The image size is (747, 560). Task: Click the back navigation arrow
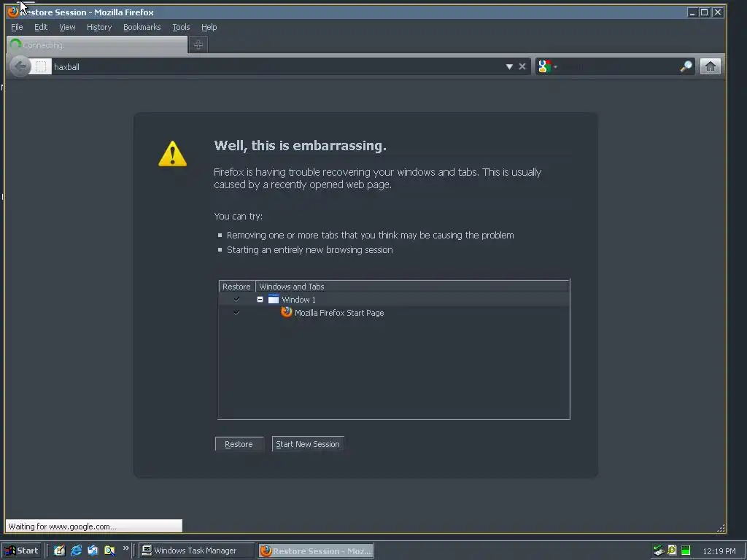[20, 66]
